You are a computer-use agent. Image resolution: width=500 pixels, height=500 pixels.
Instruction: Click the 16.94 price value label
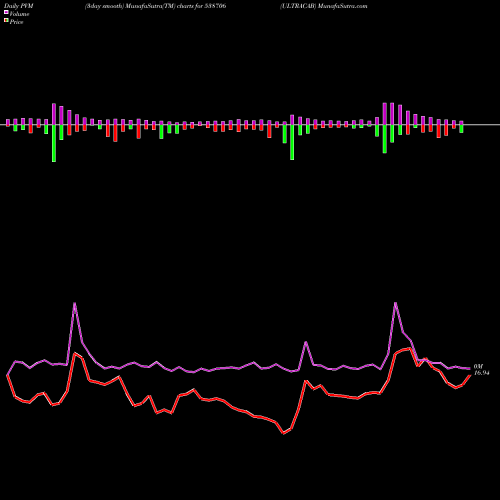coord(482,373)
